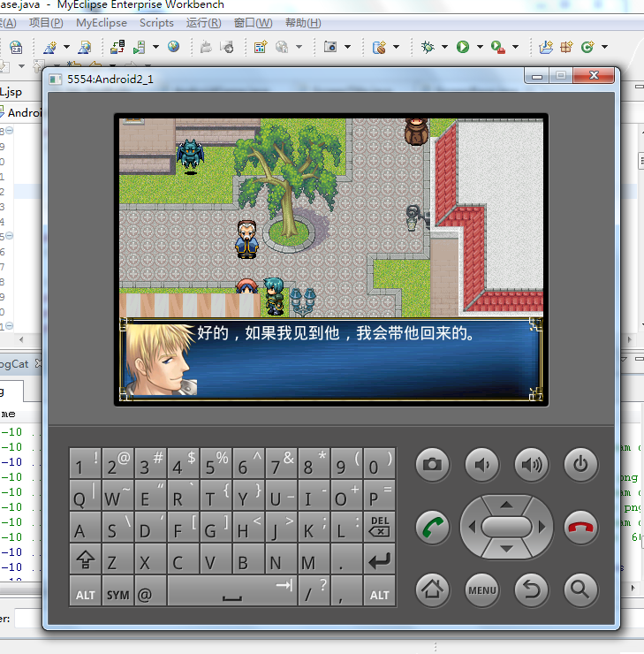Open the Debug dropdown arrow
Image resolution: width=644 pixels, height=654 pixels.
point(444,47)
